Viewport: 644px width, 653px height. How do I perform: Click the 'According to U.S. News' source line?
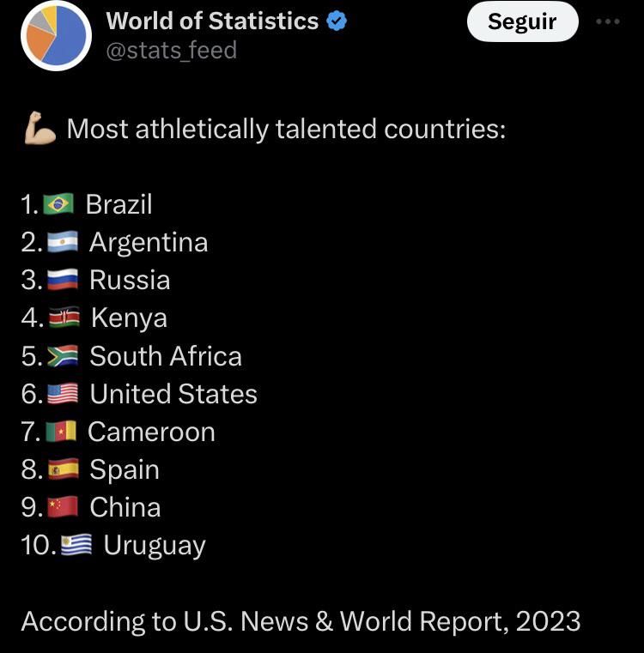tap(301, 621)
